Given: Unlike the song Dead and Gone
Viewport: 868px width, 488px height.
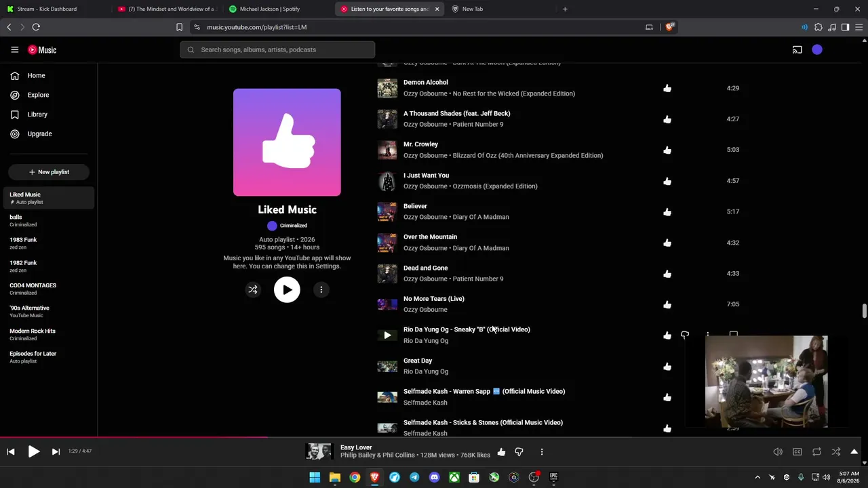Looking at the screenshot, I should pyautogui.click(x=667, y=274).
